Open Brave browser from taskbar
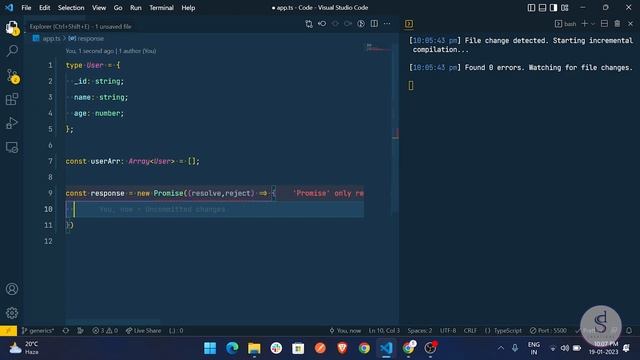640x360 pixels. coord(342,348)
